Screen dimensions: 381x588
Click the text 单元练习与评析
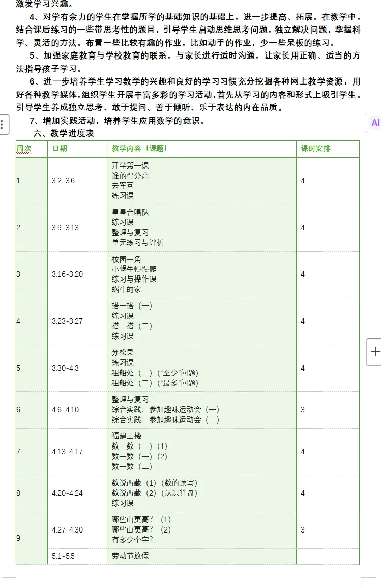(x=137, y=243)
